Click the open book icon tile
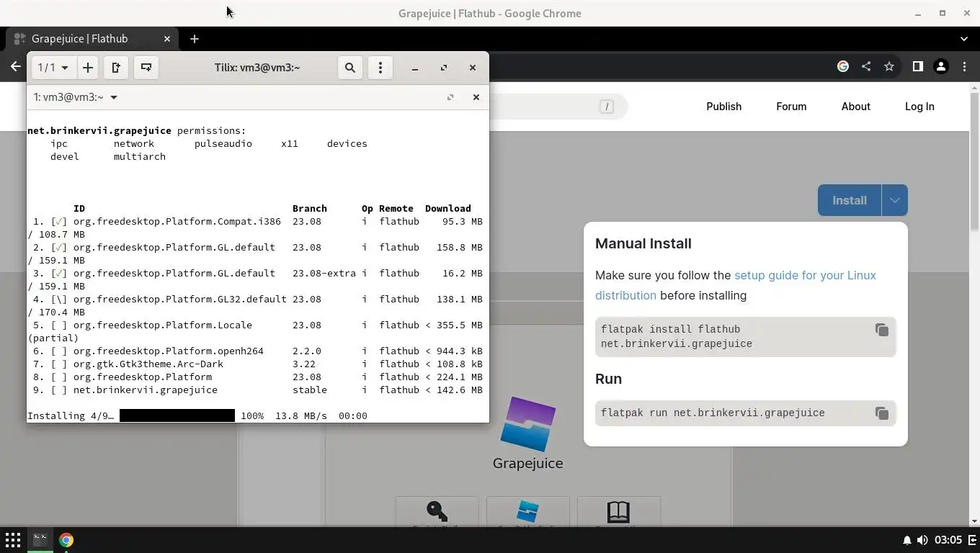This screenshot has height=553, width=980. click(x=618, y=511)
